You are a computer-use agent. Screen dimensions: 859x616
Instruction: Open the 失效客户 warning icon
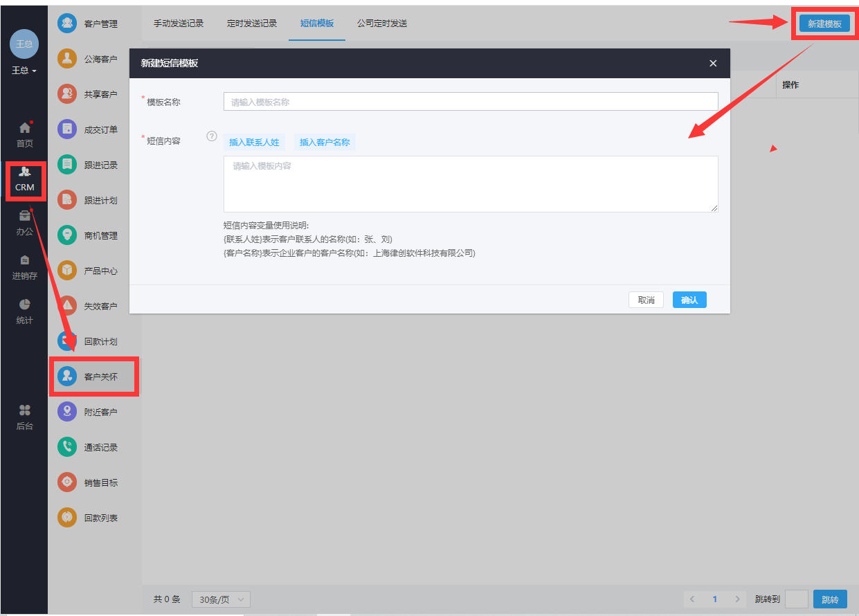67,306
